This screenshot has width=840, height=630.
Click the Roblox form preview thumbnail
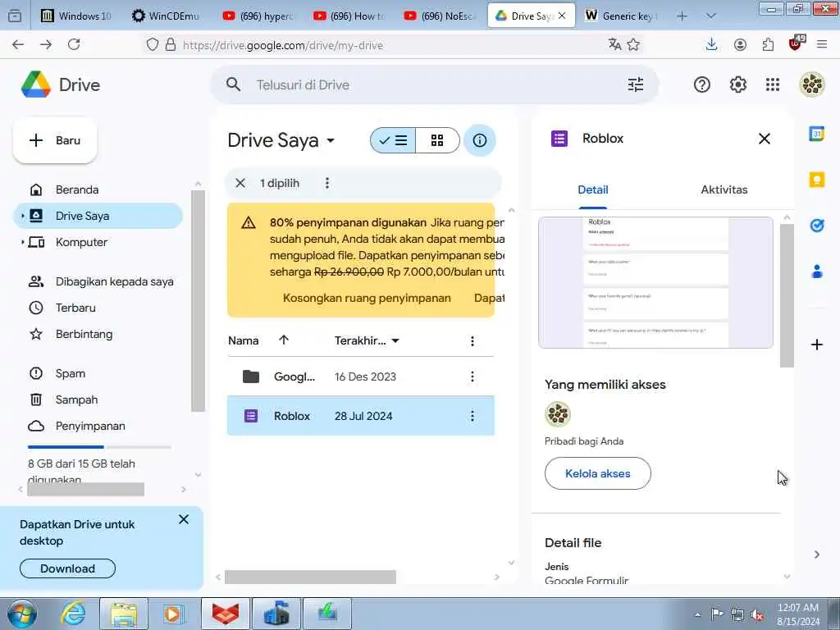click(x=655, y=282)
